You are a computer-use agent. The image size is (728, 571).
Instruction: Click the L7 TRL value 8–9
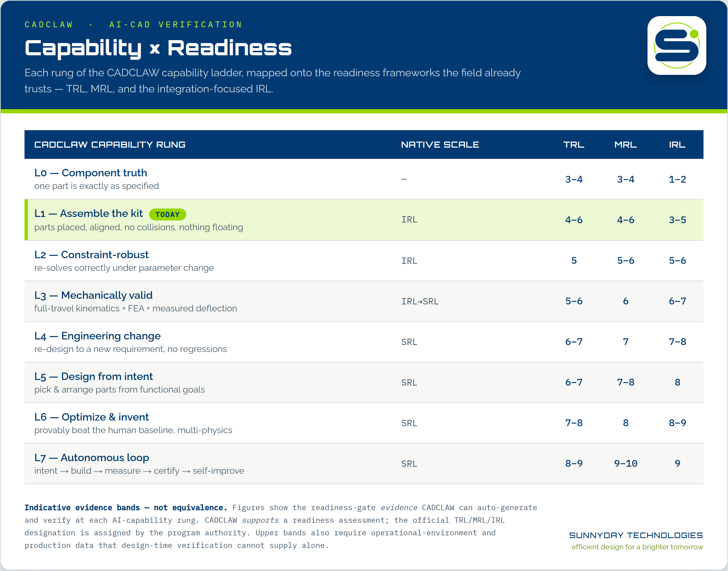tap(574, 464)
